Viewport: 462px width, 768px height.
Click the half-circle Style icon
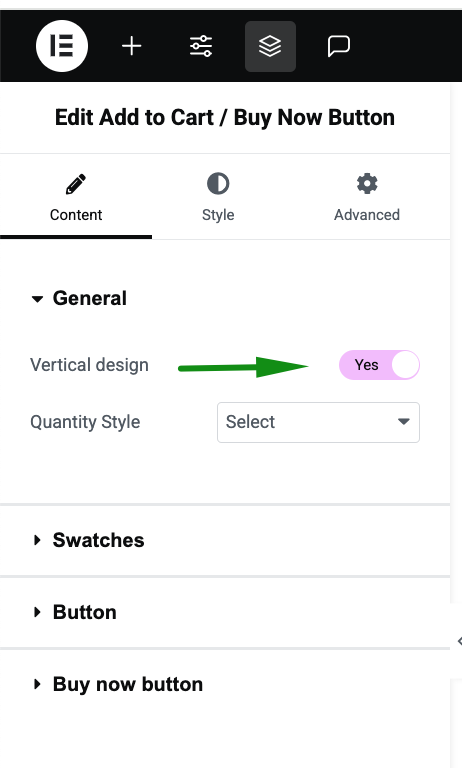tap(218, 184)
